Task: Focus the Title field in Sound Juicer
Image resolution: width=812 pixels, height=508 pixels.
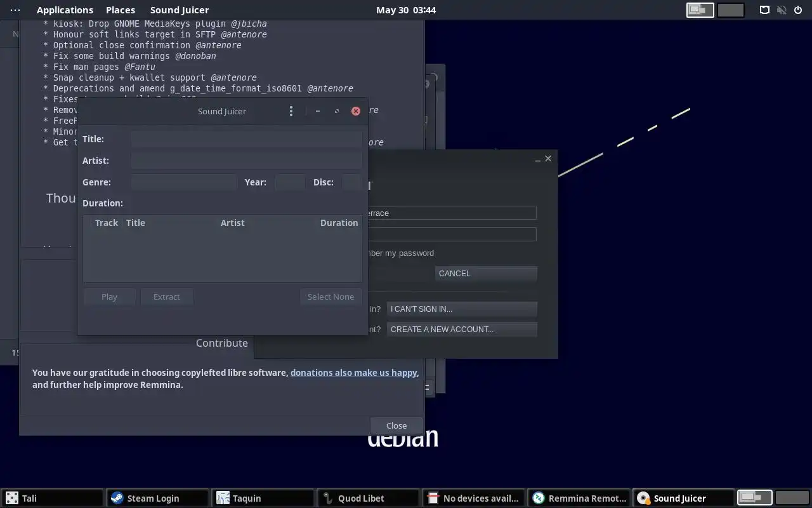Action: (246, 139)
